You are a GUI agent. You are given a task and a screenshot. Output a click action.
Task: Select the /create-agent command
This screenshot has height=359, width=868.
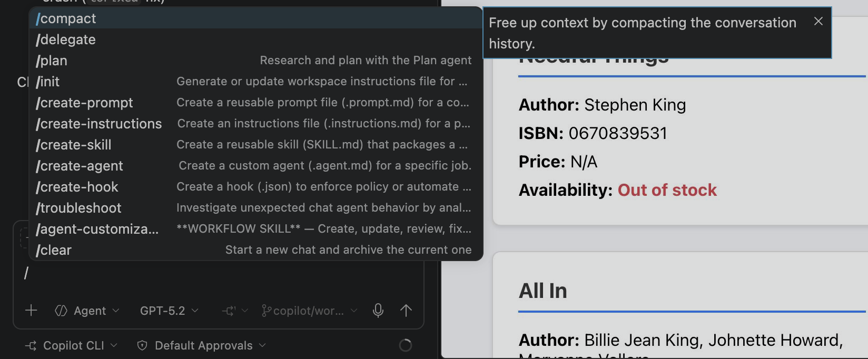[x=256, y=166]
